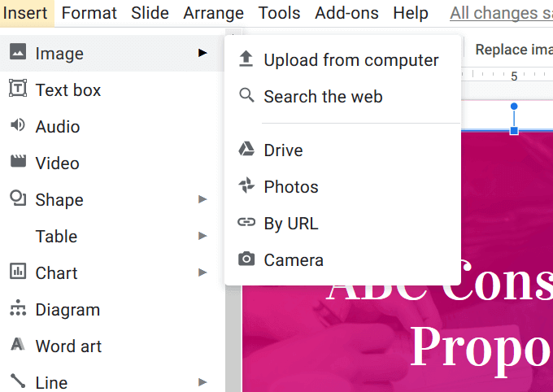553x392 pixels.
Task: Select the Search the web magnifier icon
Action: click(x=246, y=96)
